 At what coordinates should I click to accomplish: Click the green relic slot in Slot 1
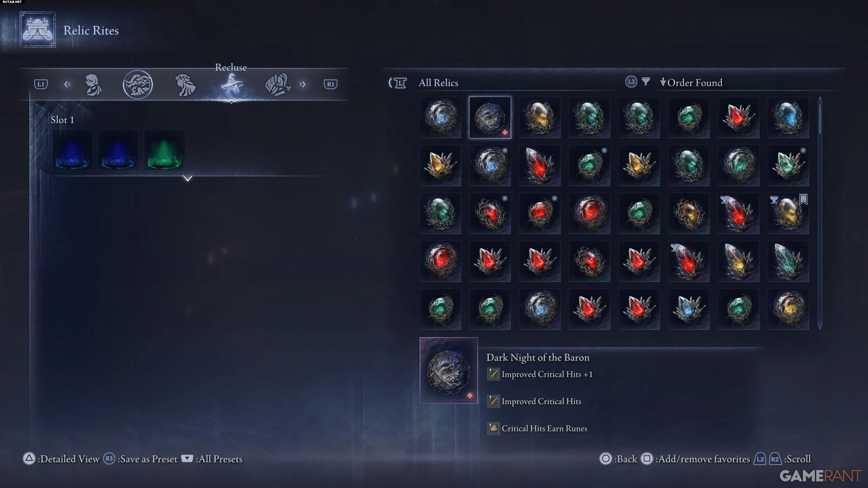click(x=164, y=150)
